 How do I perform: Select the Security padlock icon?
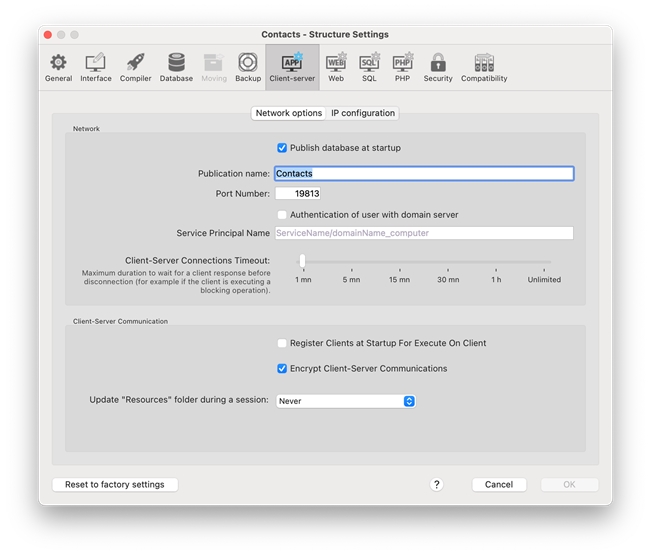pyautogui.click(x=438, y=63)
